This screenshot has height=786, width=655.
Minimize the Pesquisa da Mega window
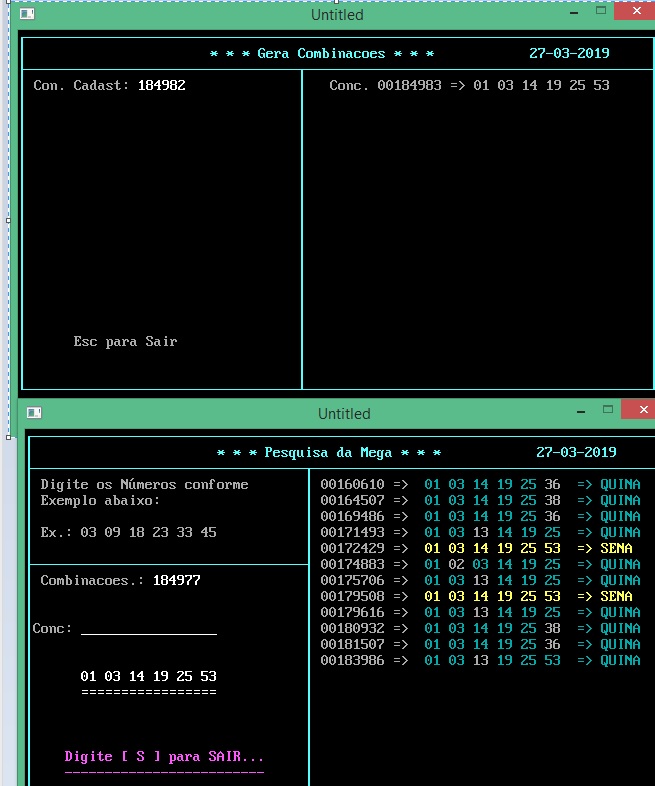[578, 410]
